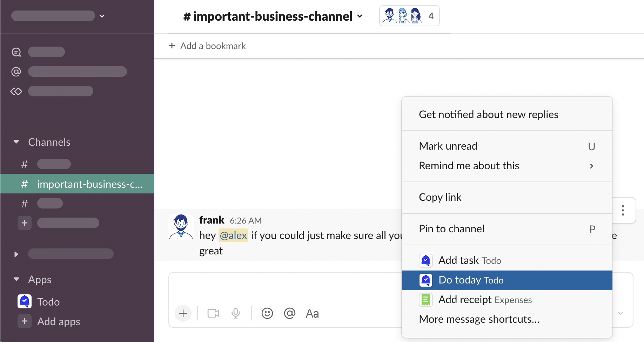
Task: Click frank's avatar next to message
Action: pos(181,227)
